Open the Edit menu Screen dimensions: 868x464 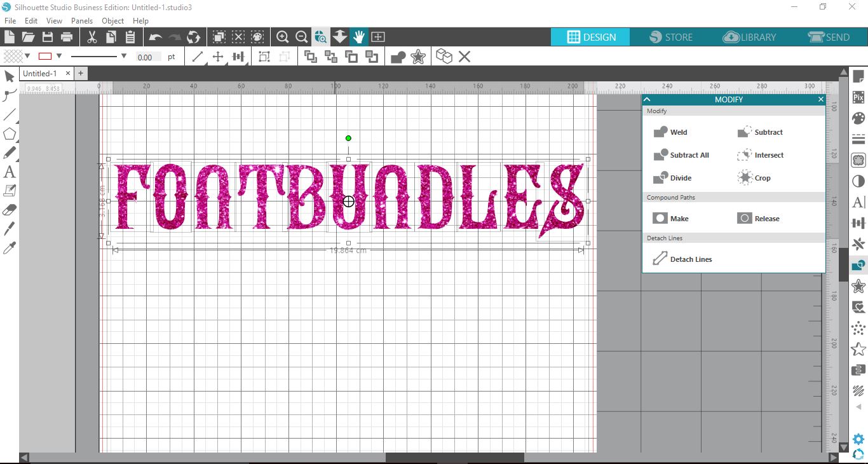tap(31, 21)
